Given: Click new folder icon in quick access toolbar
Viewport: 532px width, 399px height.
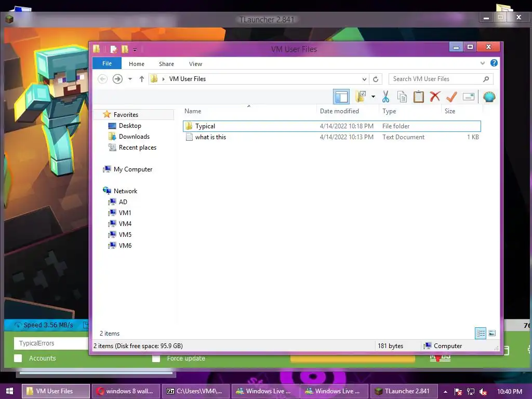Looking at the screenshot, I should pyautogui.click(x=125, y=49).
